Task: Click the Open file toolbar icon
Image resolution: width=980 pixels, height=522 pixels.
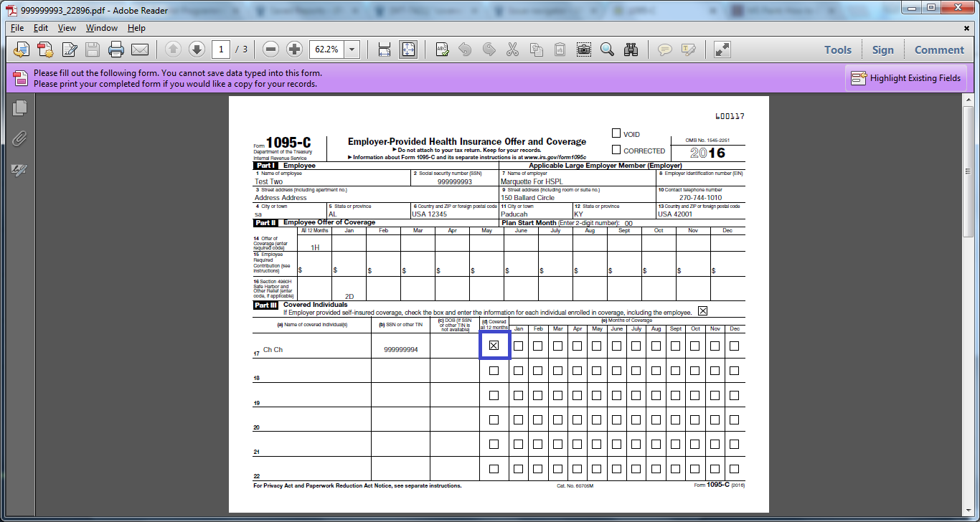Action: tap(22, 49)
